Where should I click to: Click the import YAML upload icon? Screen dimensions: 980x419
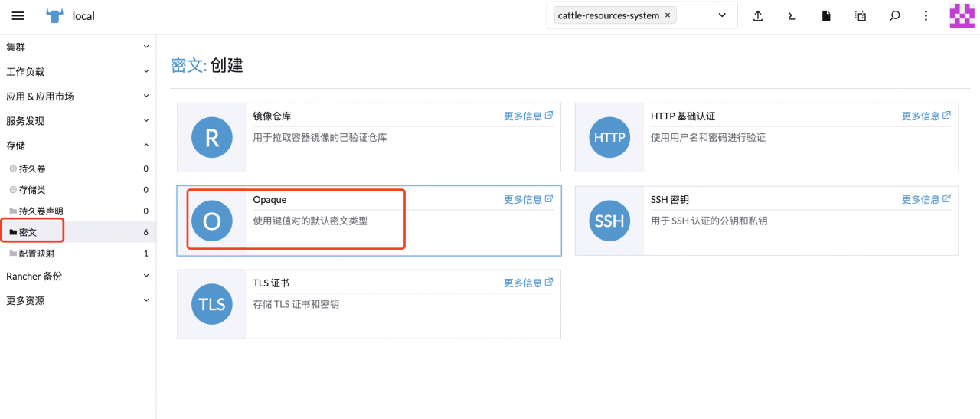pyautogui.click(x=758, y=16)
